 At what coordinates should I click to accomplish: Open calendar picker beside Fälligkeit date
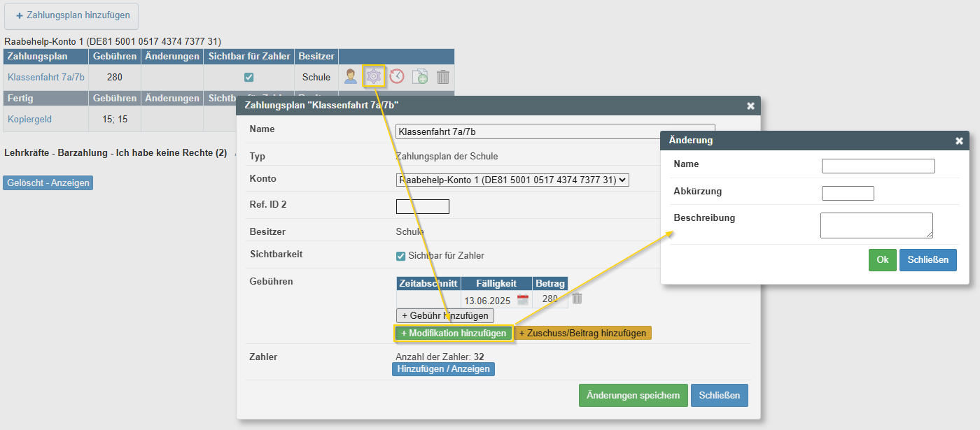pyautogui.click(x=522, y=300)
